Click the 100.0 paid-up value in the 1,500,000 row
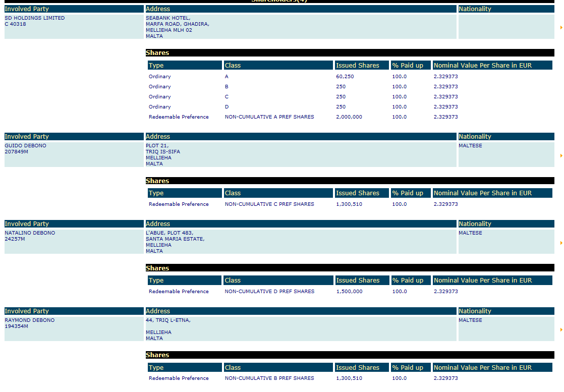 400,291
